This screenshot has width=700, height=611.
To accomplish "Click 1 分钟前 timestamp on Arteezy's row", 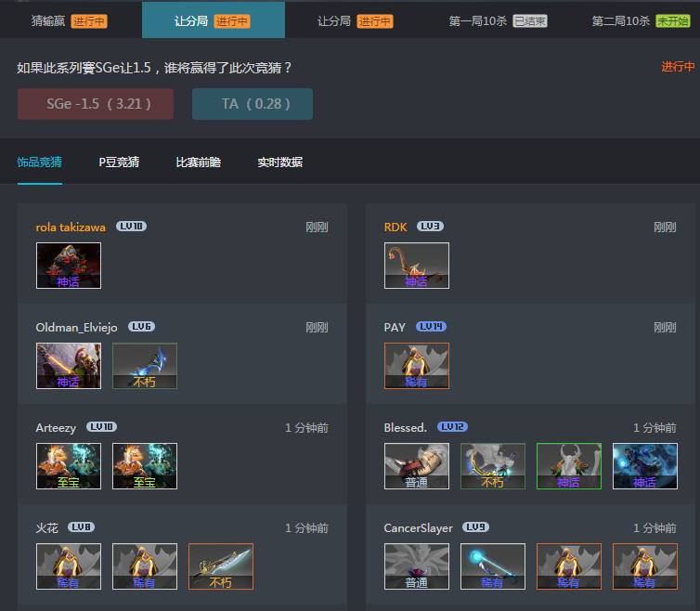I will click(306, 428).
